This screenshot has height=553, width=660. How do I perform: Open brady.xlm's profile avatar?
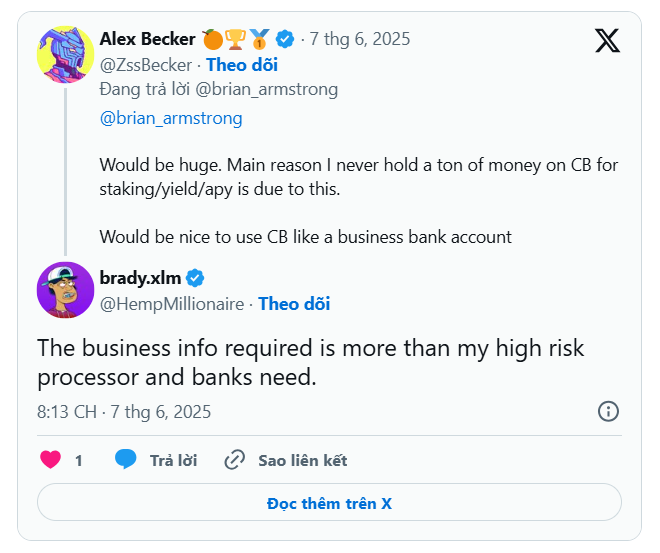coord(66,290)
